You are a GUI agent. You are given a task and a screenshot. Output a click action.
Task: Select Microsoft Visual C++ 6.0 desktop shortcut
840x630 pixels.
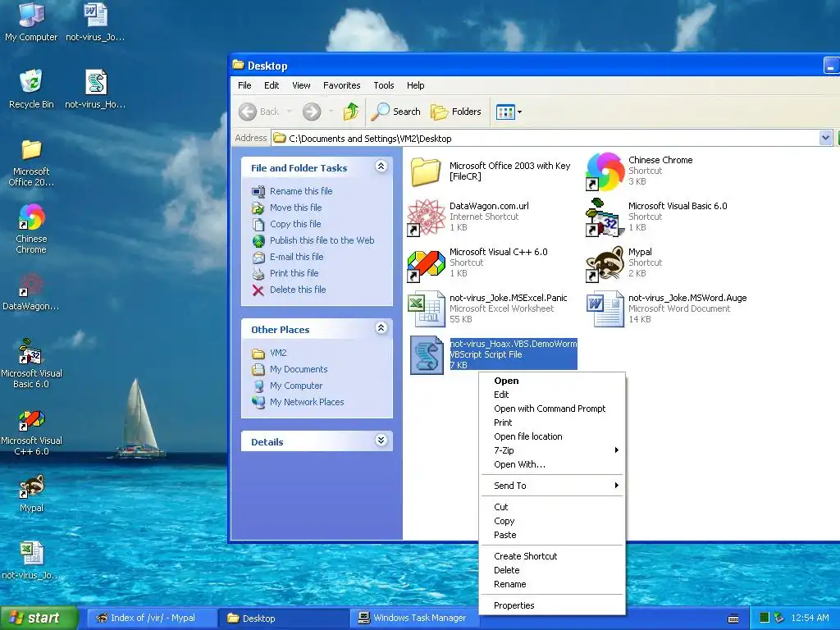pyautogui.click(x=31, y=431)
